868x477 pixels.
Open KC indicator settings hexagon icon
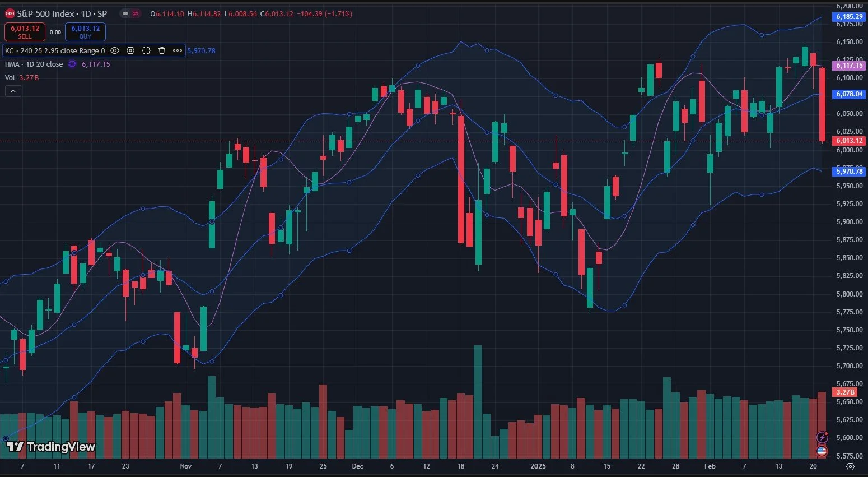[130, 50]
